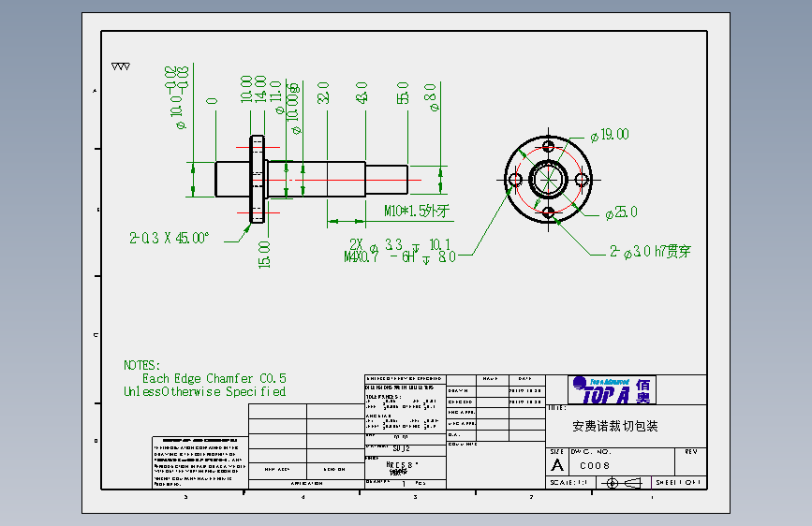Click the 55.0 ordinate dimension
This screenshot has height=526, width=812.
[x=403, y=93]
